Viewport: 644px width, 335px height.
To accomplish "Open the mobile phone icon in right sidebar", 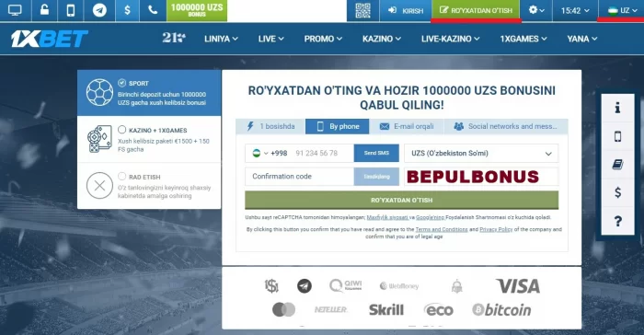I will click(617, 136).
